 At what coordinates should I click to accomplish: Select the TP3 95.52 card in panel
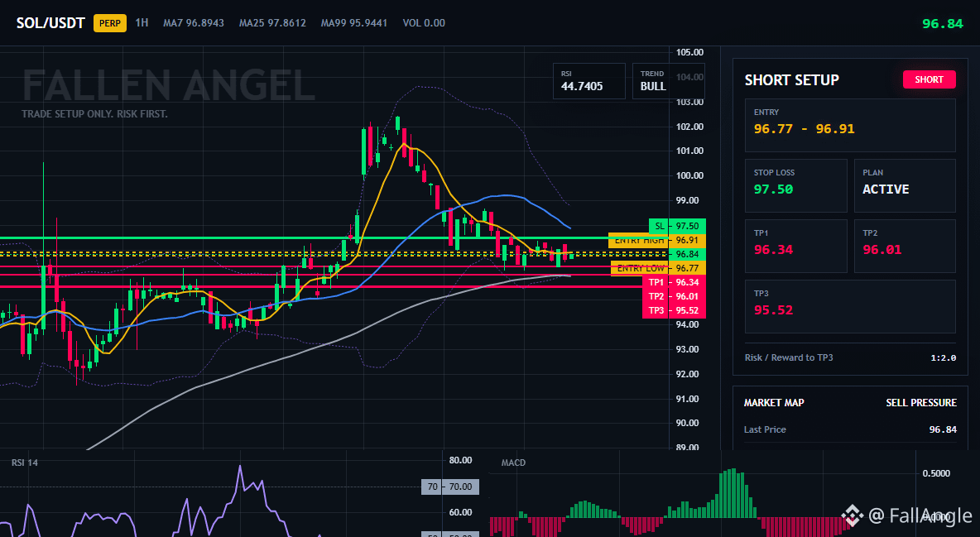coord(850,306)
